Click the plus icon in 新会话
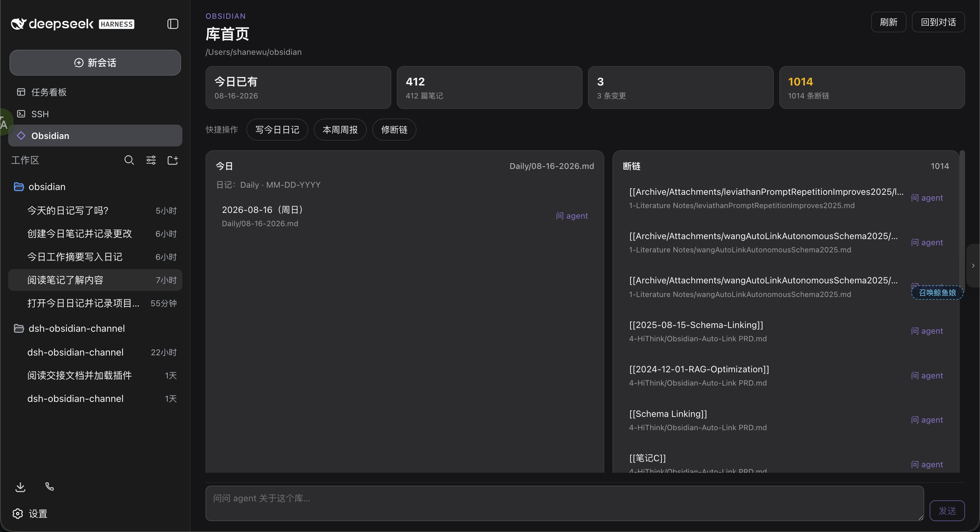This screenshot has height=532, width=980. pos(78,63)
